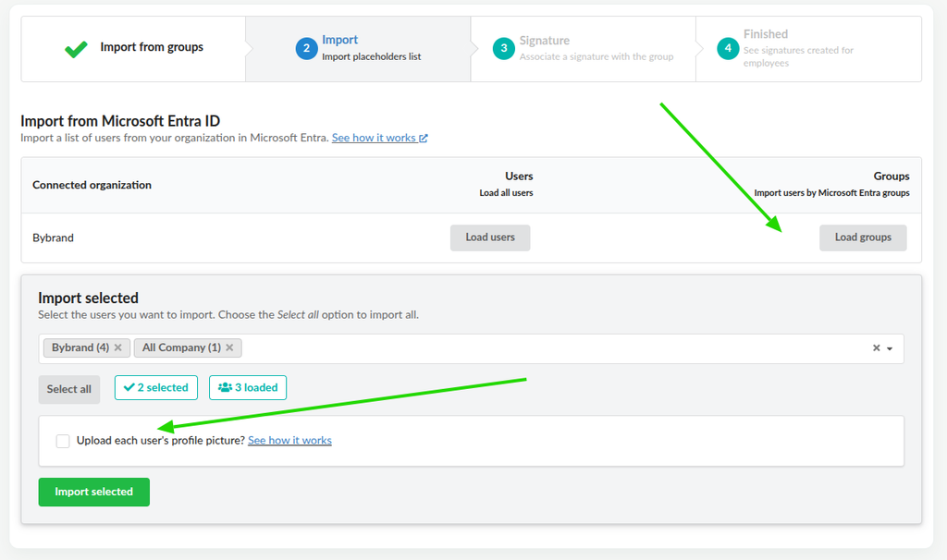Click the checkmark icon in 2 selected badge
Viewport: 947px width, 560px height.
pyautogui.click(x=129, y=387)
